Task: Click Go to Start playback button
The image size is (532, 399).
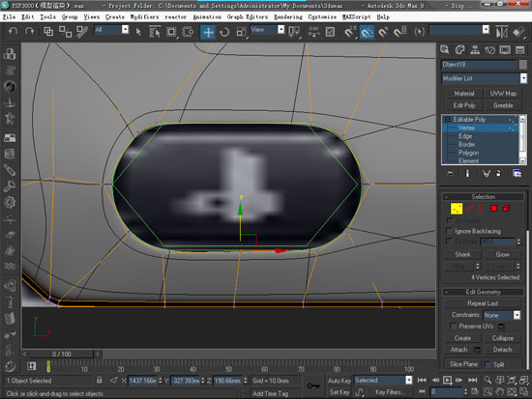Action: (x=422, y=380)
